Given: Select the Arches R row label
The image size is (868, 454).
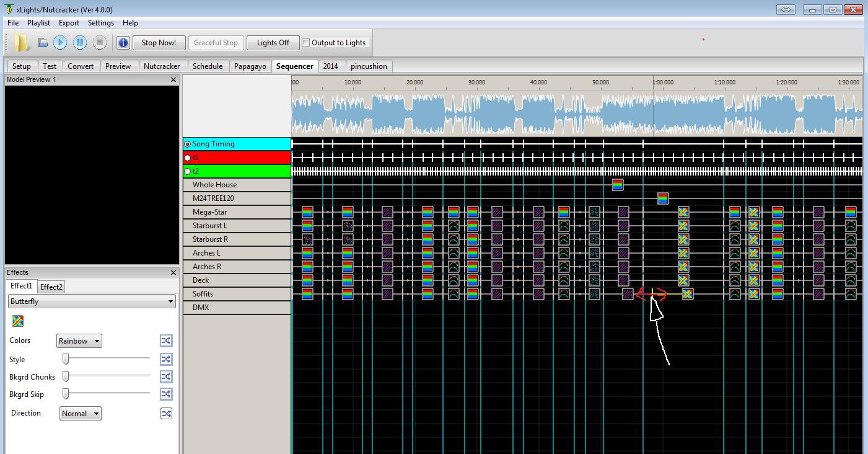Looking at the screenshot, I should tap(237, 267).
